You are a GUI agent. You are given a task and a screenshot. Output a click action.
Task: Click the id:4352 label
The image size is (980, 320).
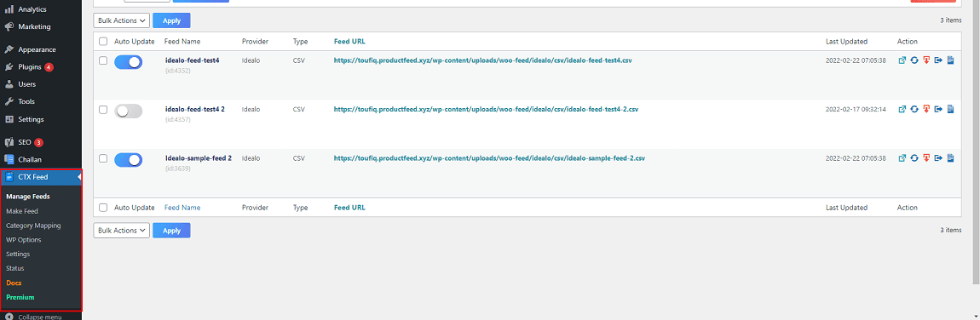(x=178, y=71)
